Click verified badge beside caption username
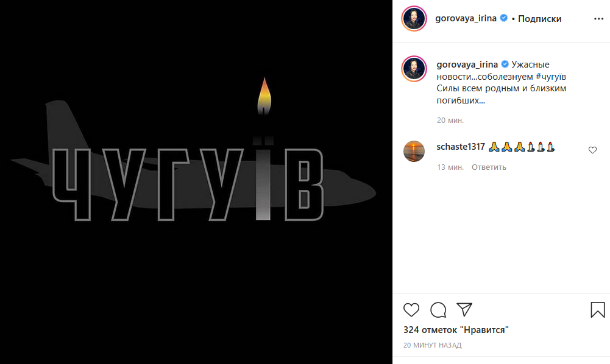This screenshot has height=364, width=610. [x=505, y=64]
